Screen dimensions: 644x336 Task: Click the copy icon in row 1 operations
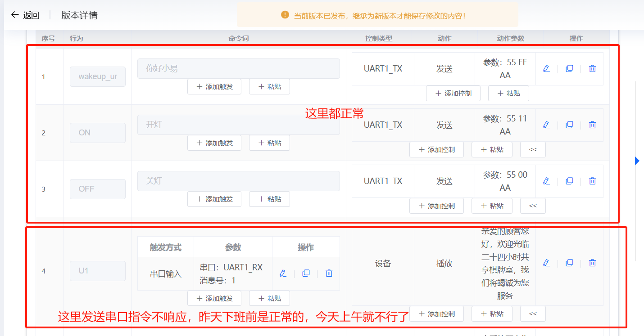pyautogui.click(x=570, y=68)
